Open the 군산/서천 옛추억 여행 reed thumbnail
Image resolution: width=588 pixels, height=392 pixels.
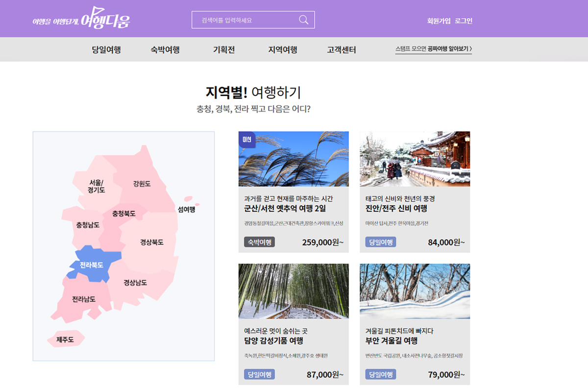click(x=294, y=159)
